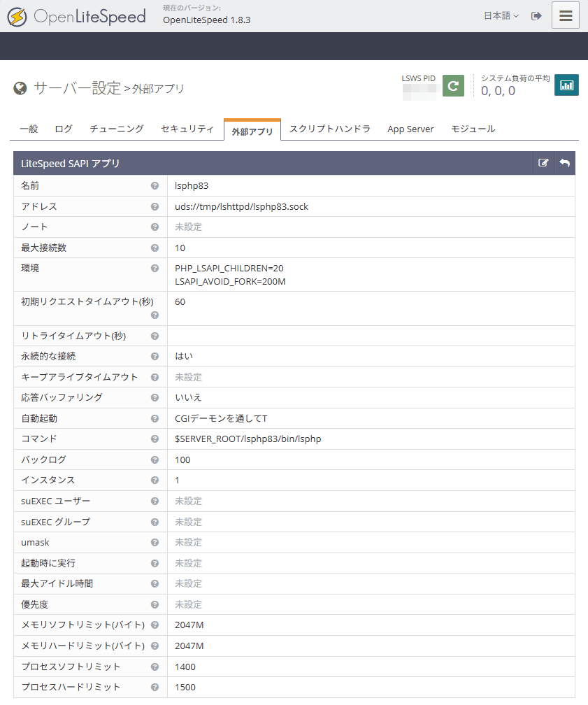The width and height of the screenshot is (588, 705).
Task: Switch to the ログ tab
Action: (64, 129)
